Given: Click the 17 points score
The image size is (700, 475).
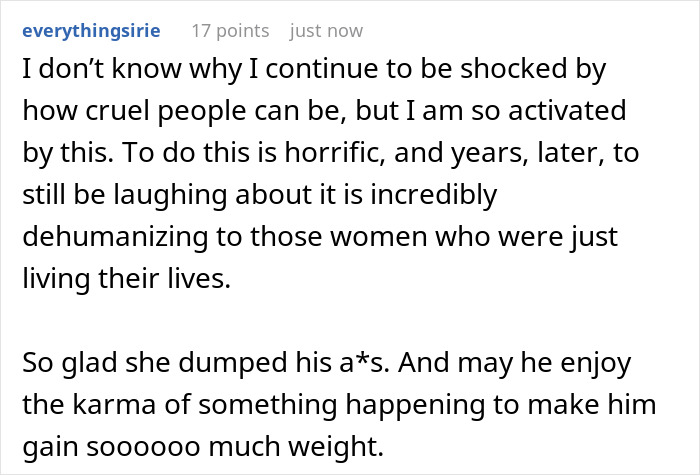Looking at the screenshot, I should 231,31.
